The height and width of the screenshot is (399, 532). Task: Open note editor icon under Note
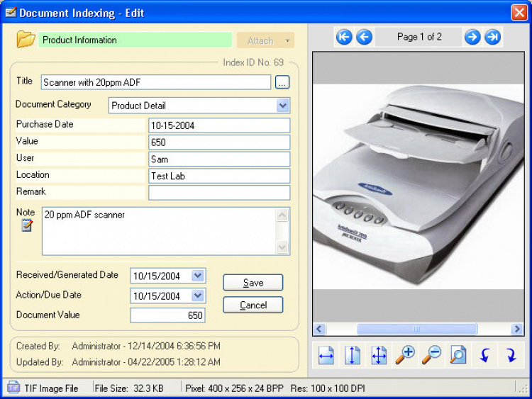(x=27, y=225)
